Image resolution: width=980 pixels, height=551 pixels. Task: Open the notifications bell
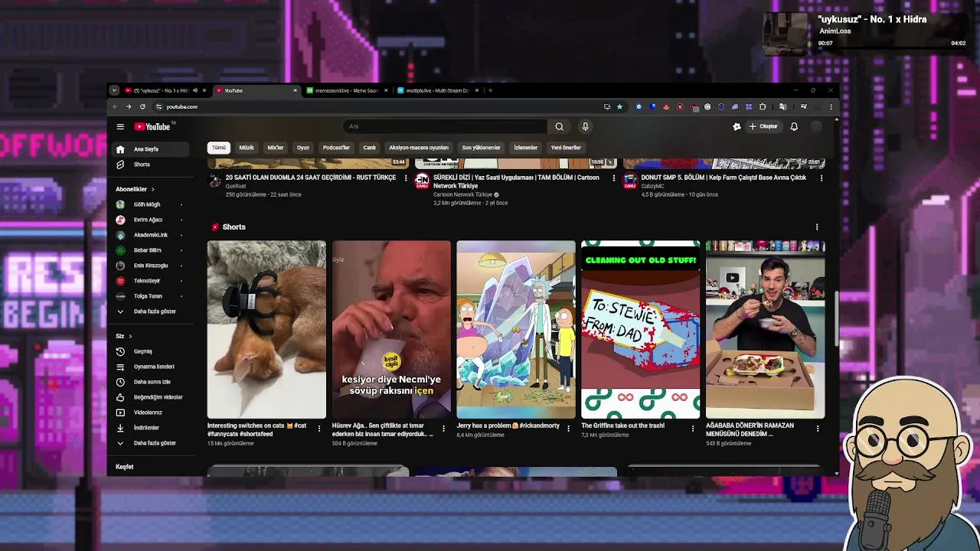point(794,126)
